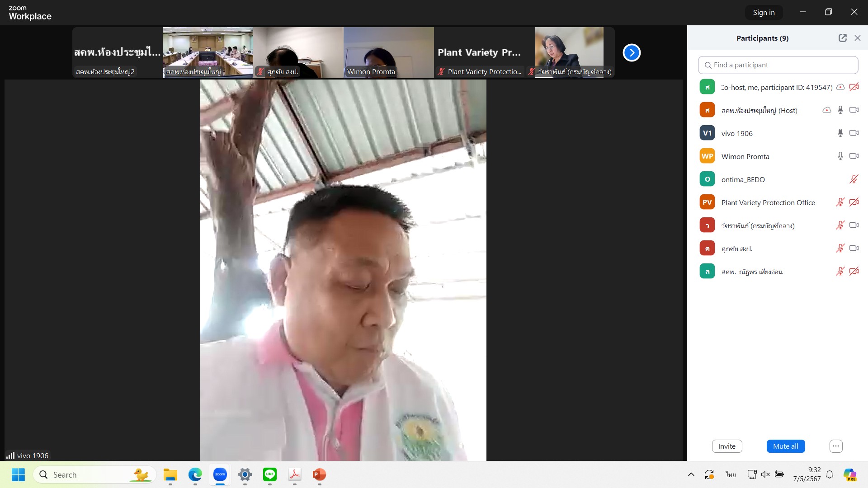This screenshot has height=488, width=868.
Task: Click the O avatar of ontima_BEDO
Action: [707, 179]
